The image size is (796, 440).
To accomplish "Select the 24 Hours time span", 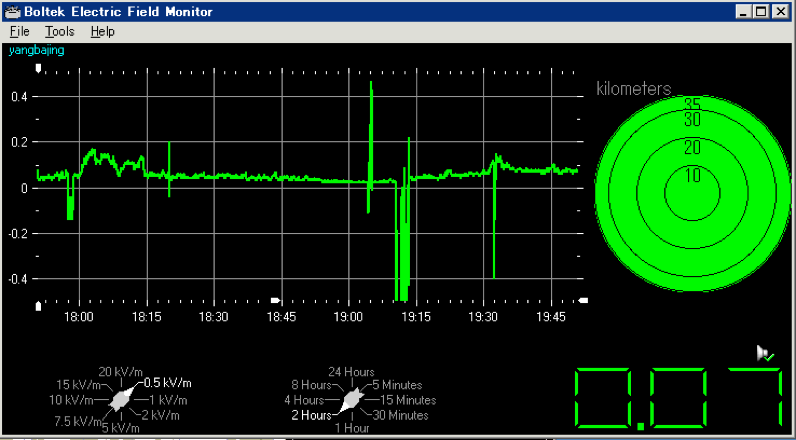I will (350, 371).
